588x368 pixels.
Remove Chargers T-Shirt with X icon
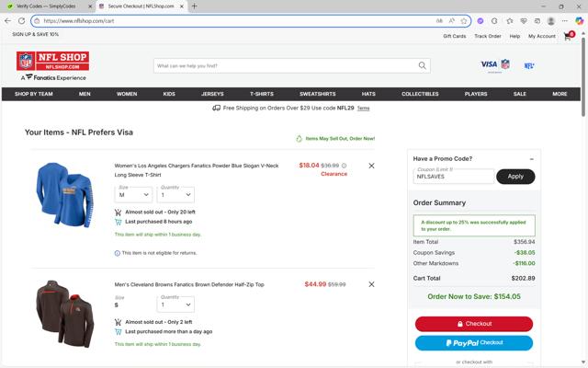(371, 166)
